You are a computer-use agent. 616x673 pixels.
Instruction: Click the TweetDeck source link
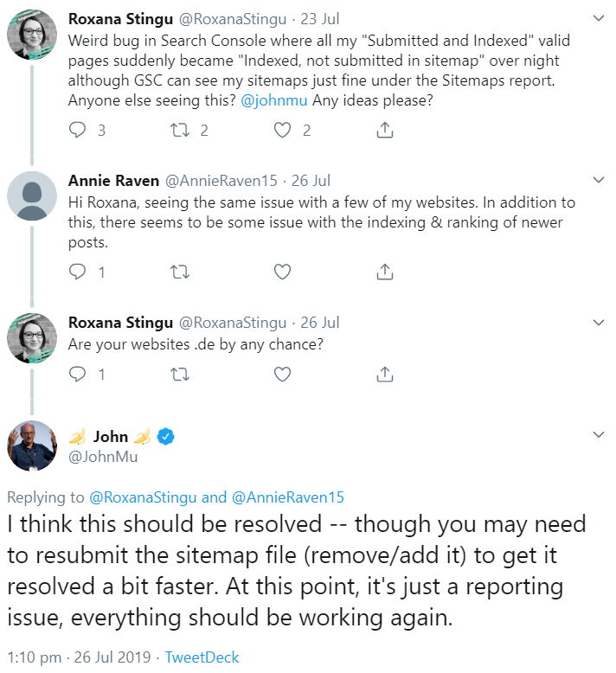[x=202, y=657]
